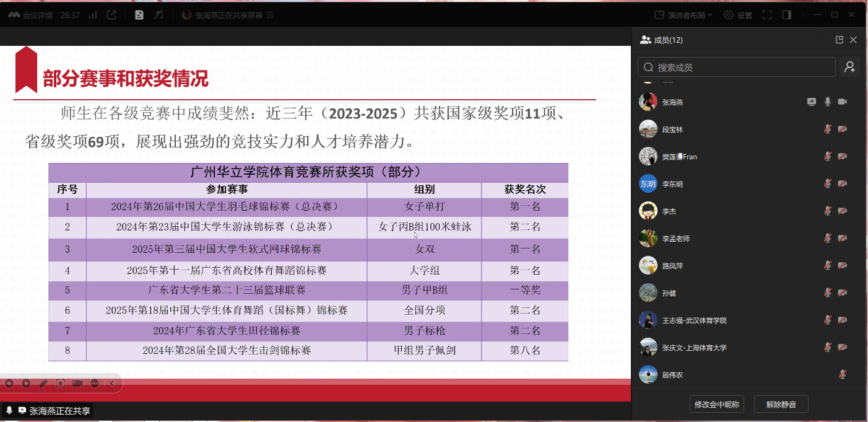Click table cell 女子丙B组100米蛙泳

(425, 227)
